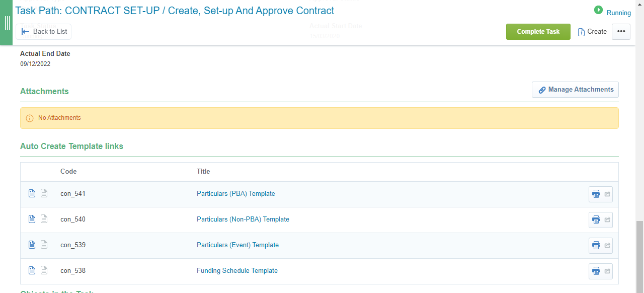The image size is (644, 293).
Task: Click the grey document icon for con_539
Action: click(44, 245)
